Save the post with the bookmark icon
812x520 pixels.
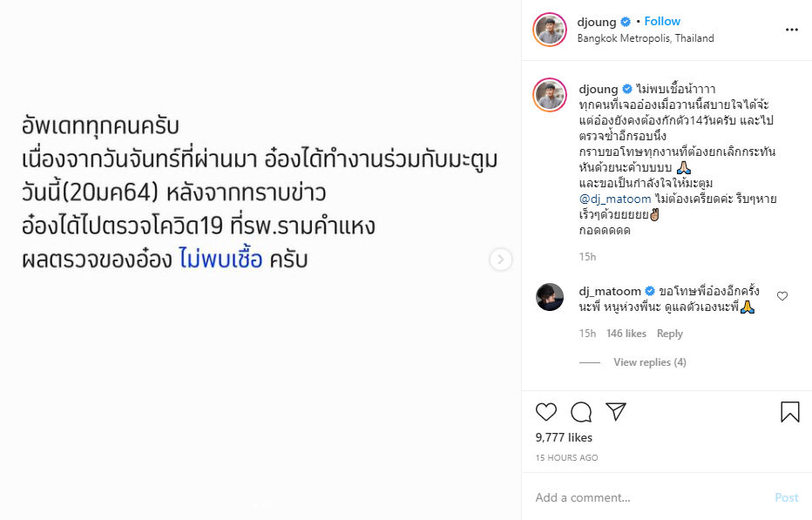pyautogui.click(x=789, y=410)
